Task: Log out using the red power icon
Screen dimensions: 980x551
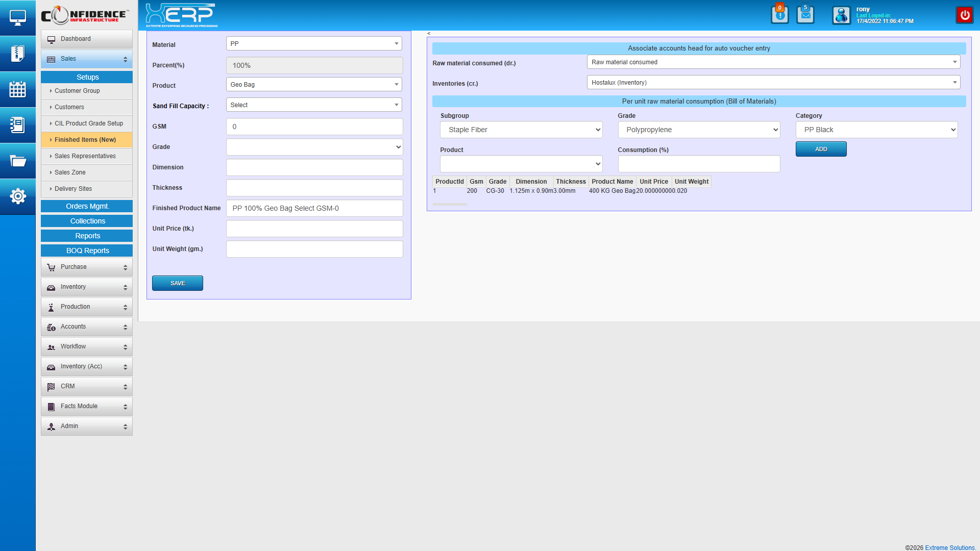Action: pyautogui.click(x=964, y=15)
